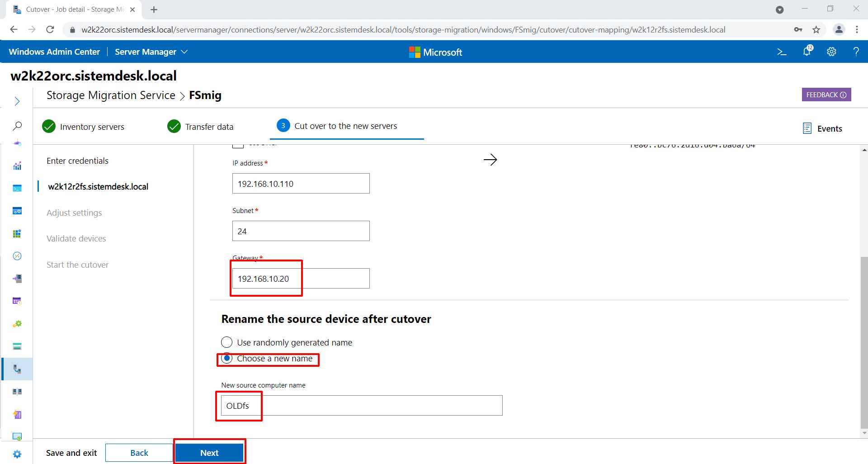Go to Inventory servers step
The image size is (868, 464).
pyautogui.click(x=83, y=127)
